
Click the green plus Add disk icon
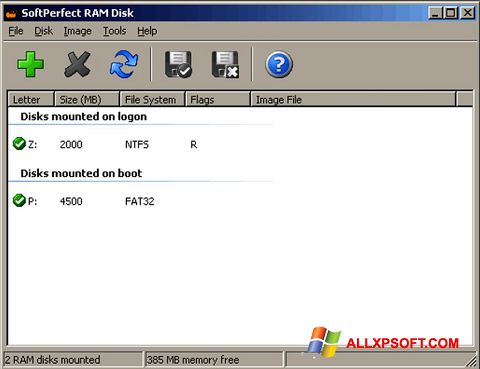pos(30,64)
